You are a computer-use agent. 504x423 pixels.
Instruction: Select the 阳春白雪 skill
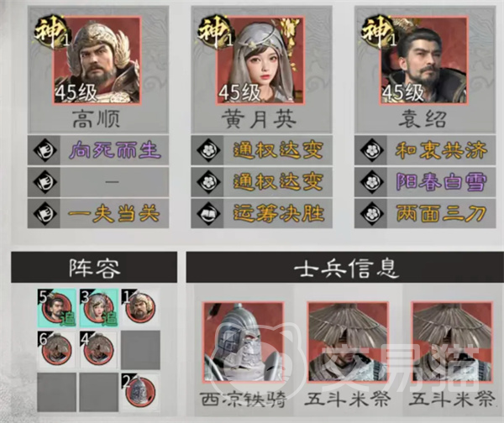425,182
